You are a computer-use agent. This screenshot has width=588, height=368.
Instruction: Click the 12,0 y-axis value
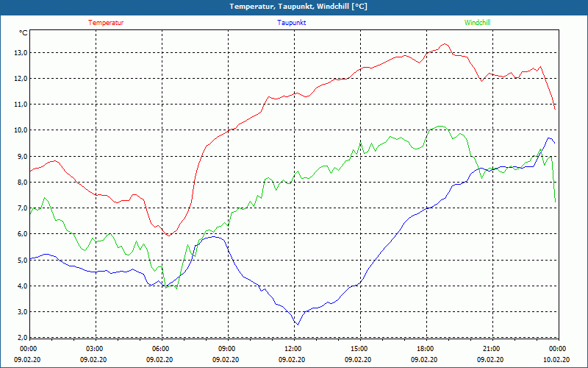click(21, 79)
